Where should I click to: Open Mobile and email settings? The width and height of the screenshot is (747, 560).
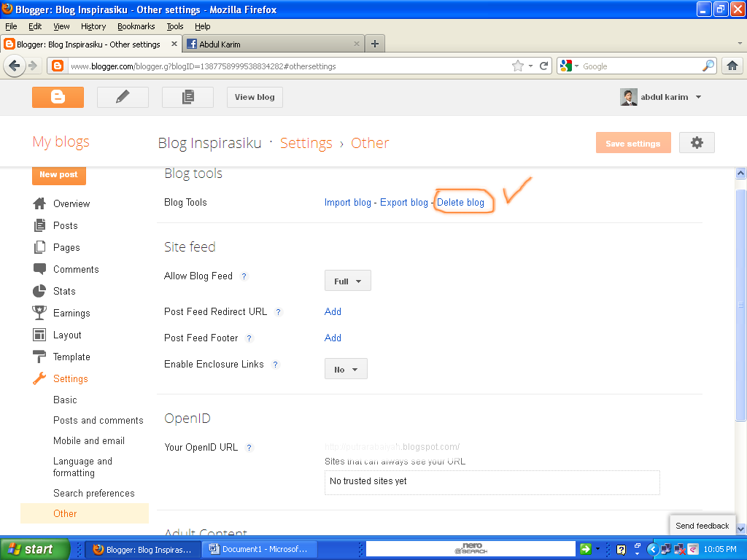click(x=89, y=441)
